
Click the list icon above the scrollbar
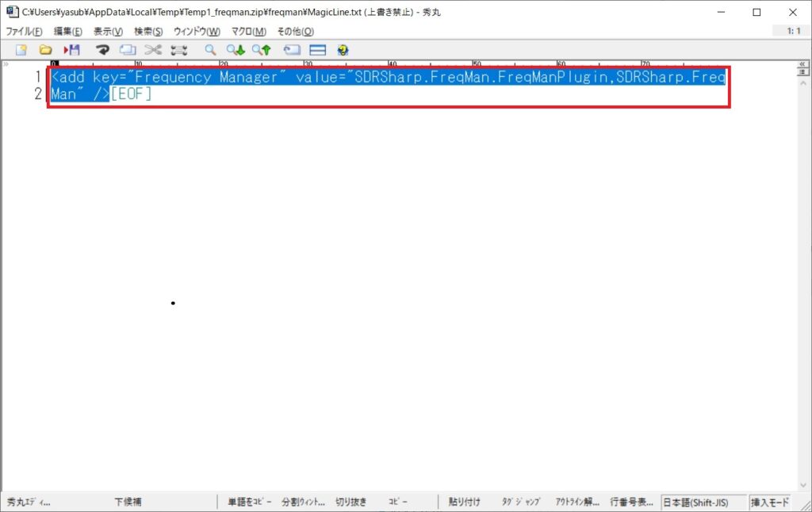point(802,72)
